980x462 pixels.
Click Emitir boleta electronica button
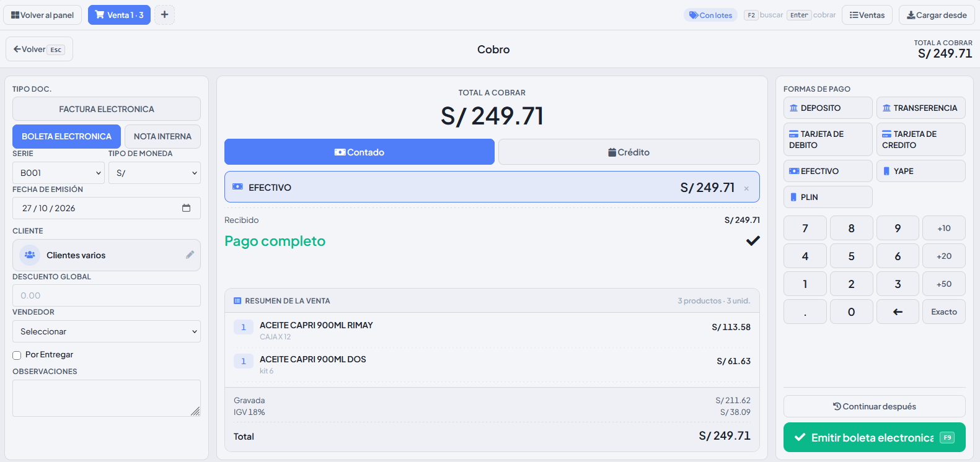(x=875, y=437)
